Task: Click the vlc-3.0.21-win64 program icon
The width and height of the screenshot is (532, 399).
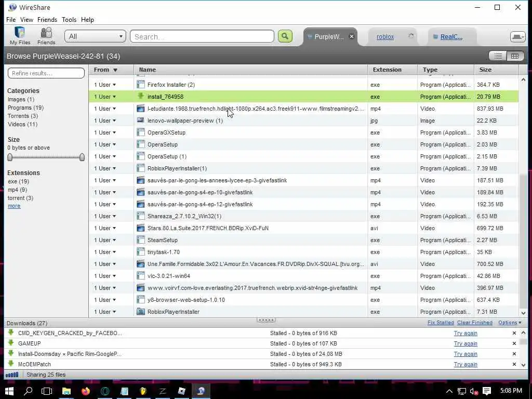Action: [140, 276]
